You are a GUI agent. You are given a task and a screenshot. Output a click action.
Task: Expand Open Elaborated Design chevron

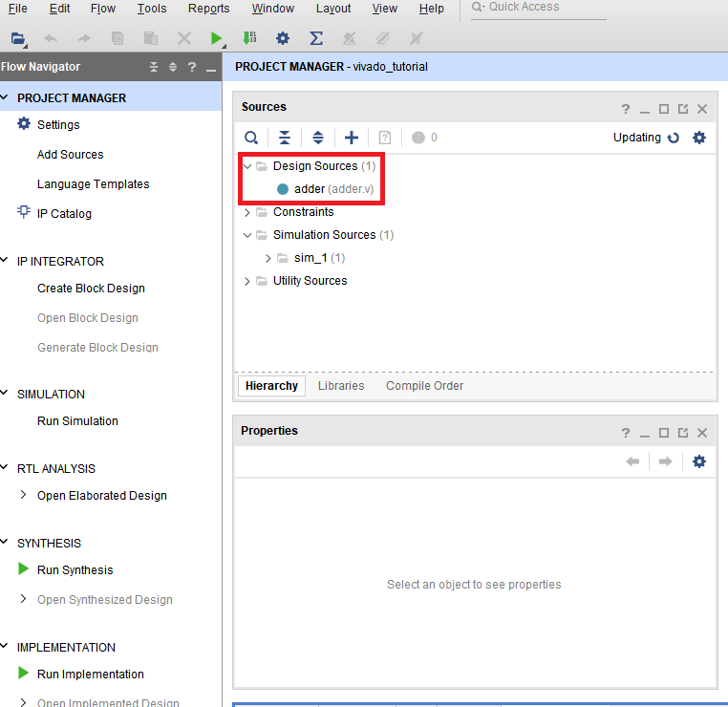coord(23,495)
